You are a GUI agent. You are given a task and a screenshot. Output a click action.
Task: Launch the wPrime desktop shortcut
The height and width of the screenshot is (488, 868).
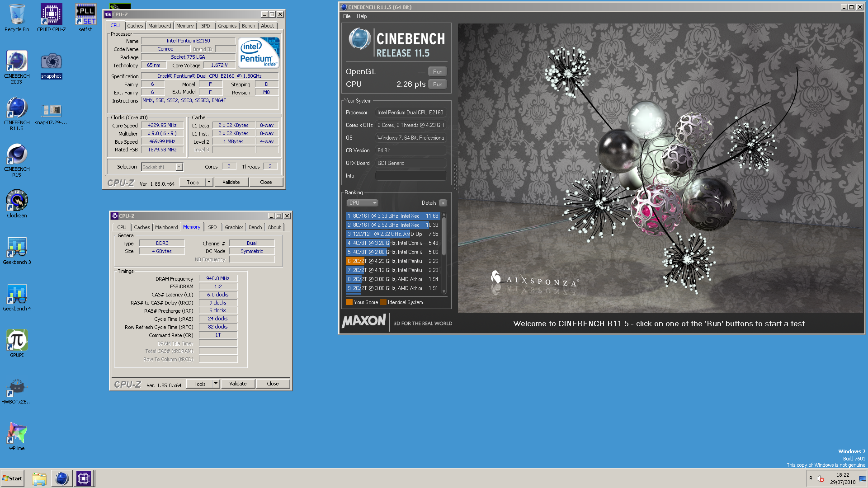(17, 436)
